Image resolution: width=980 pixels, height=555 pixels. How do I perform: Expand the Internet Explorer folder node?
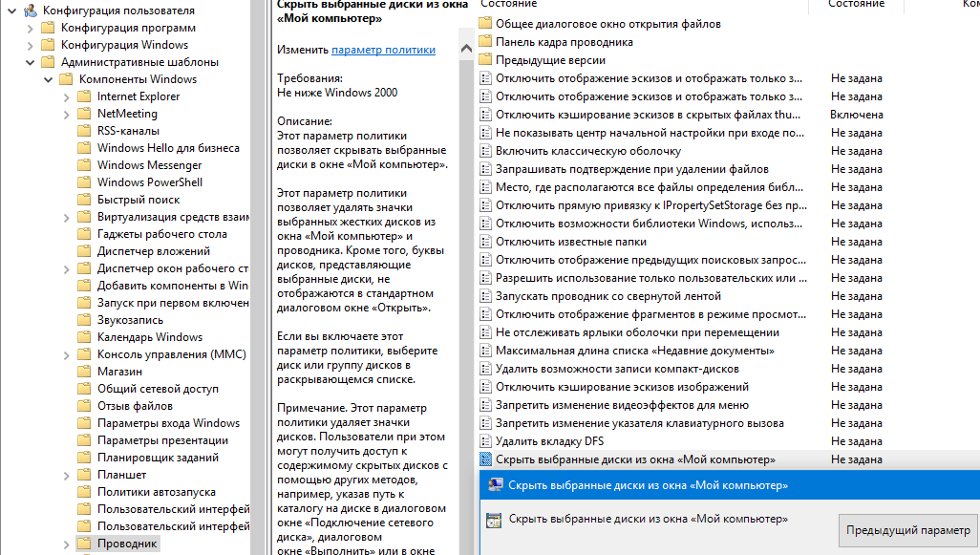(66, 96)
